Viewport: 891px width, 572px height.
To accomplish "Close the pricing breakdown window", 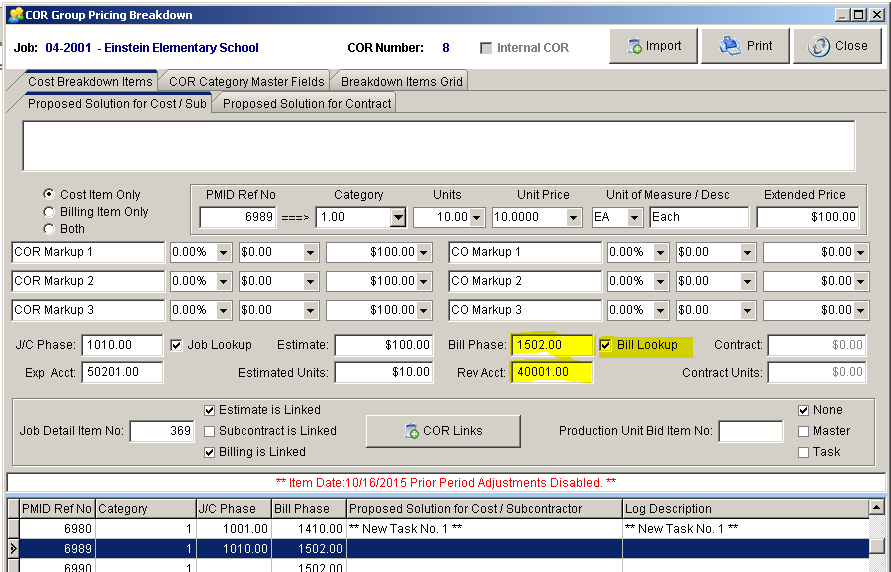I will point(837,46).
